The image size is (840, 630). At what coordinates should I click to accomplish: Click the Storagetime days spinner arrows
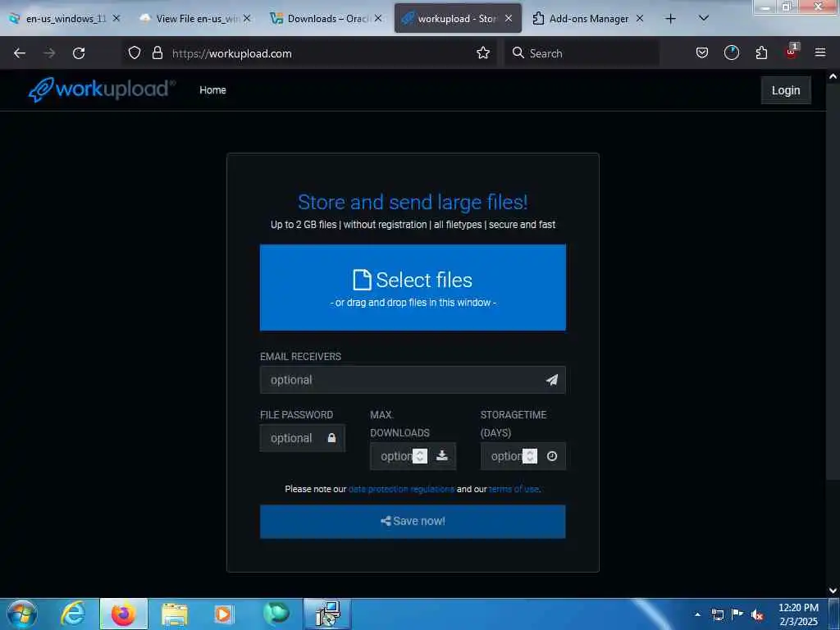click(530, 456)
